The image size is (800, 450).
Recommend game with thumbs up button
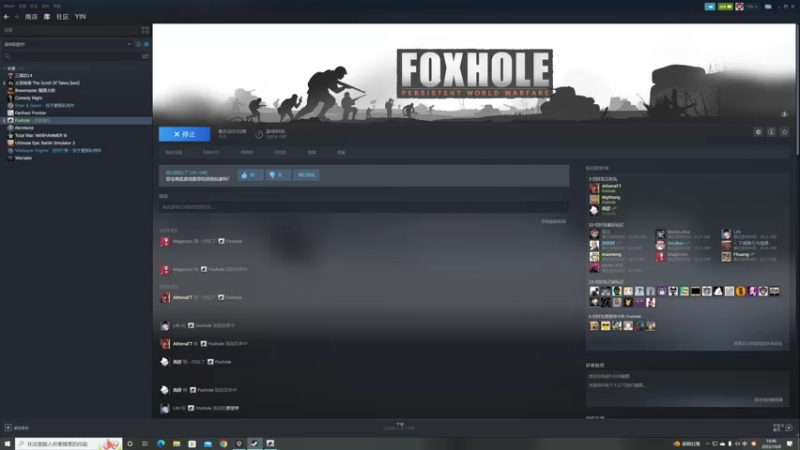pos(251,175)
